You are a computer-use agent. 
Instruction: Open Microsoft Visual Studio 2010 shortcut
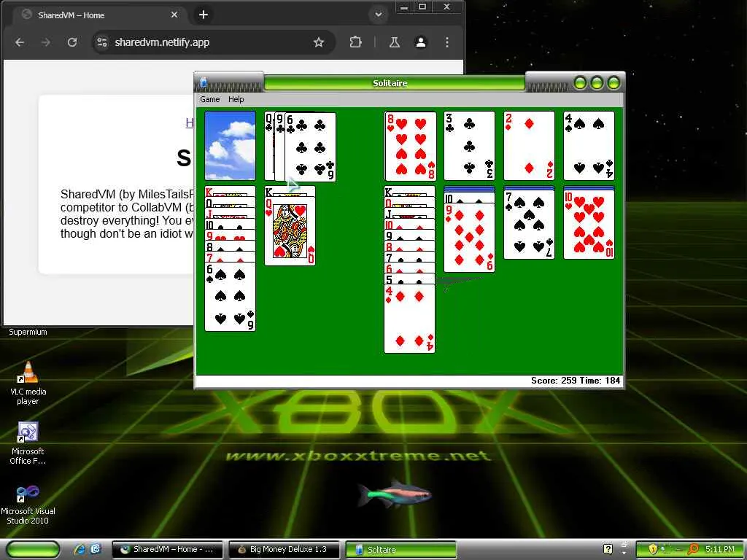[28, 504]
